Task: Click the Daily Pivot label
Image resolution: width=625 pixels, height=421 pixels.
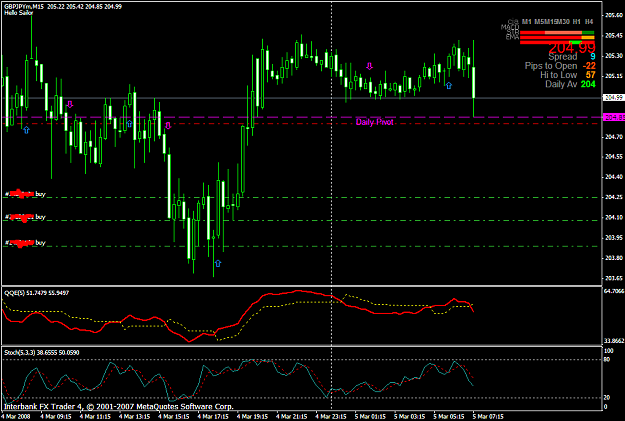Action: pyautogui.click(x=374, y=122)
